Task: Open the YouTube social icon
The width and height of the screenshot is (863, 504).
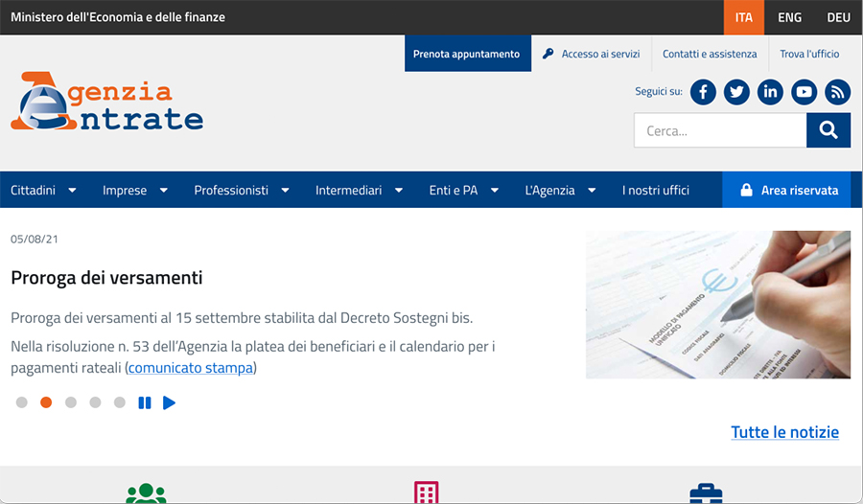Action: [804, 92]
